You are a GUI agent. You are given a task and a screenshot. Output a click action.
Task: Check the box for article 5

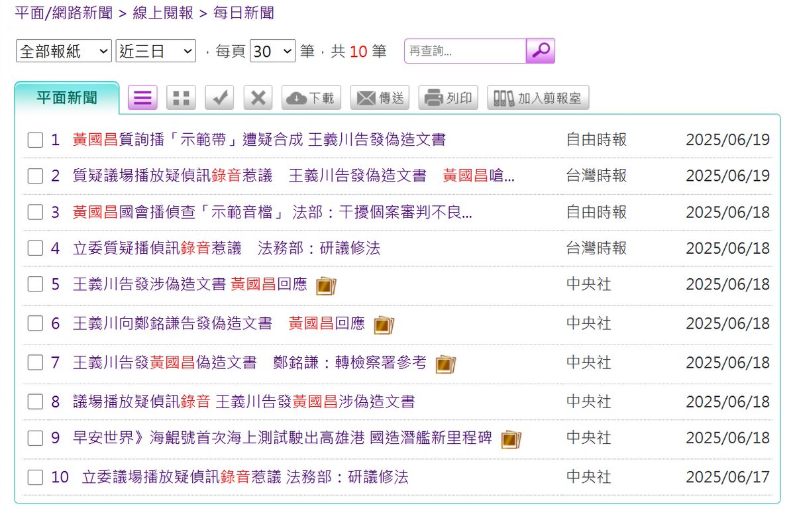[x=35, y=285]
